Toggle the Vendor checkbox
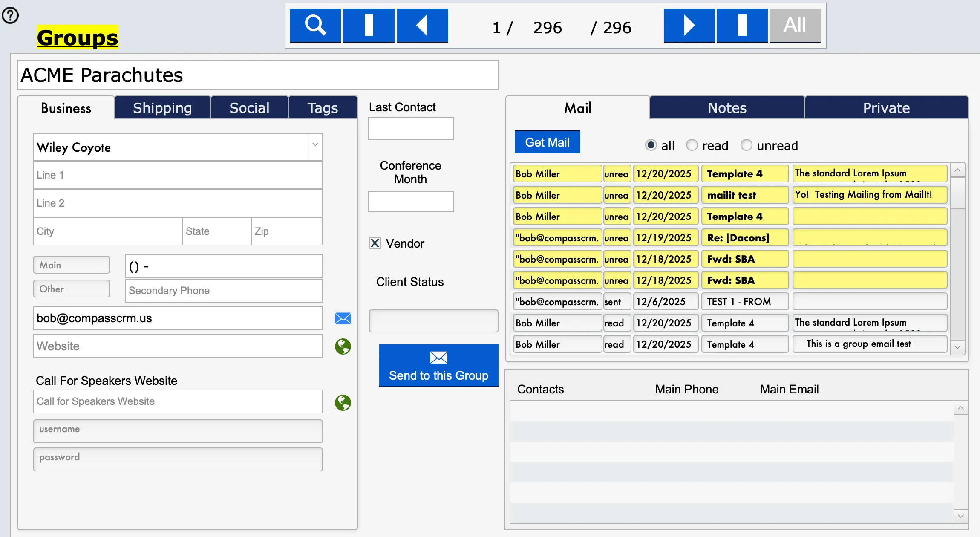The height and width of the screenshot is (537, 980). [375, 243]
